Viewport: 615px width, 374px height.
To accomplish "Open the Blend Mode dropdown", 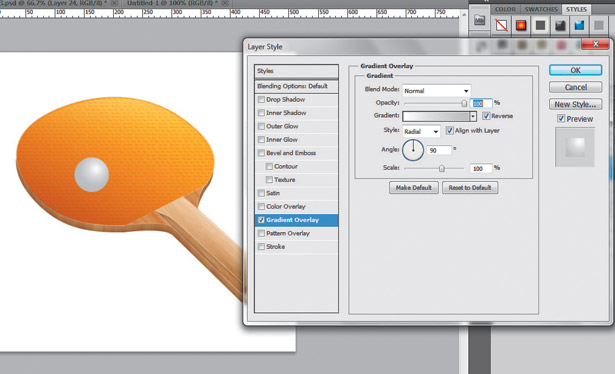I will pos(437,91).
